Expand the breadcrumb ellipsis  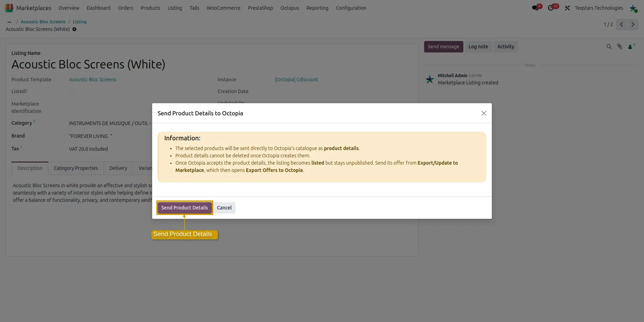pos(9,22)
